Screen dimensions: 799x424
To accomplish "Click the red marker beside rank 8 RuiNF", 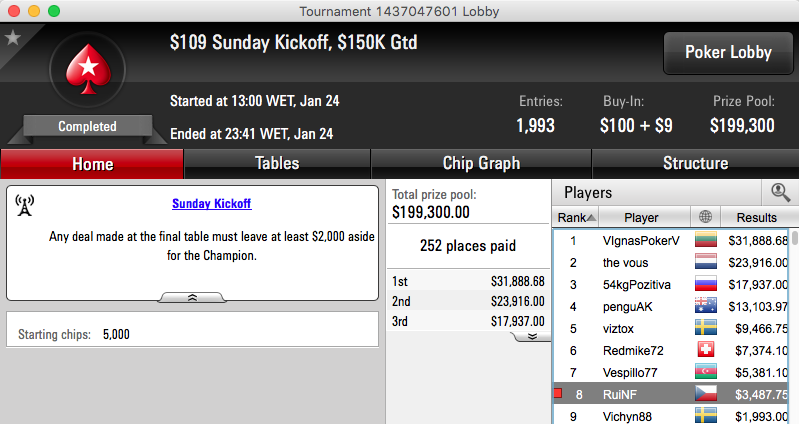I will coord(558,393).
